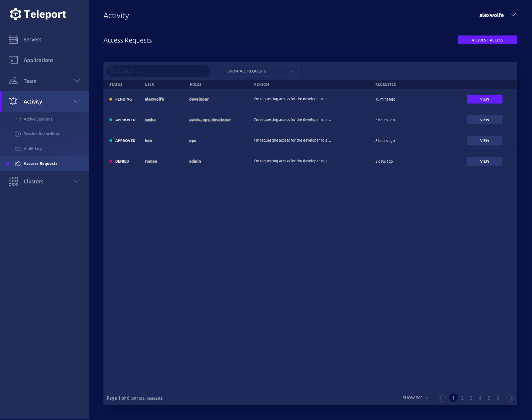Open the Show All Requests dropdown
The width and height of the screenshot is (532, 420).
260,71
